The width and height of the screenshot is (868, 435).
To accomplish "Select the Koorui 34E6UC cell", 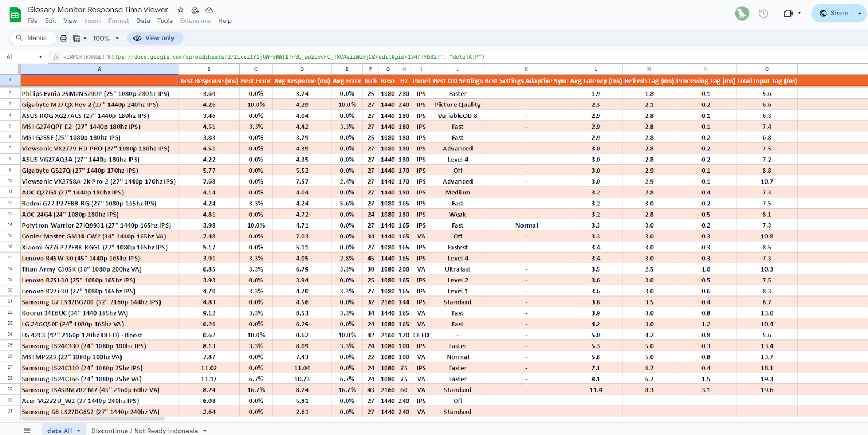I will pyautogui.click(x=99, y=313).
